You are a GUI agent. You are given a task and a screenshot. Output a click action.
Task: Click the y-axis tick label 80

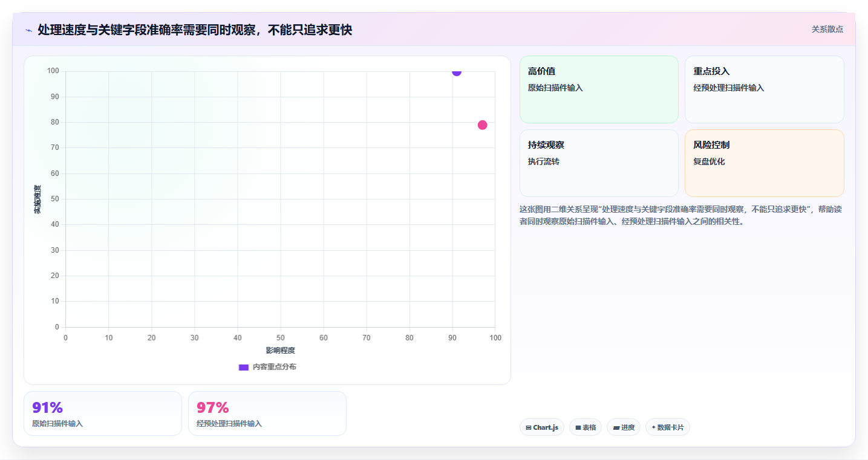coord(55,122)
